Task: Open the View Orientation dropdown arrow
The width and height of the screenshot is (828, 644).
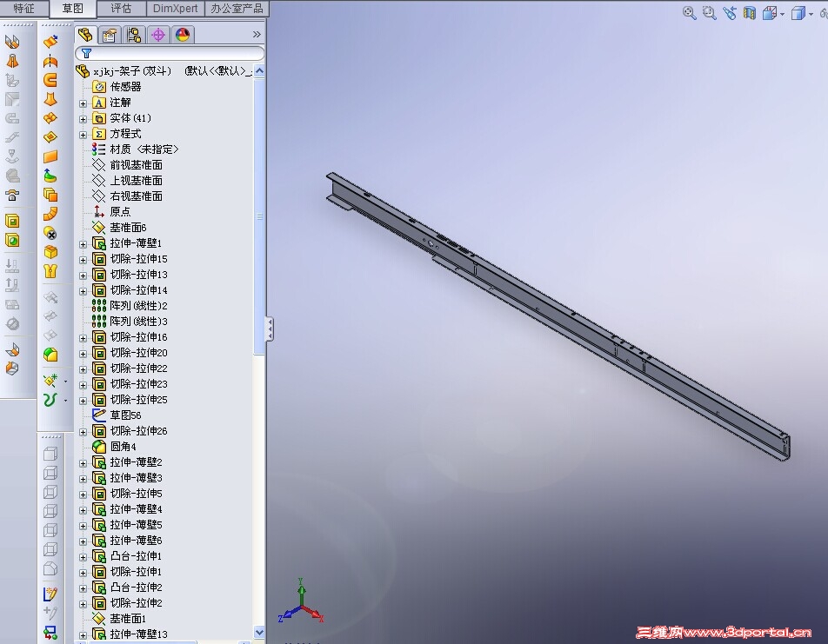Action: pyautogui.click(x=782, y=14)
